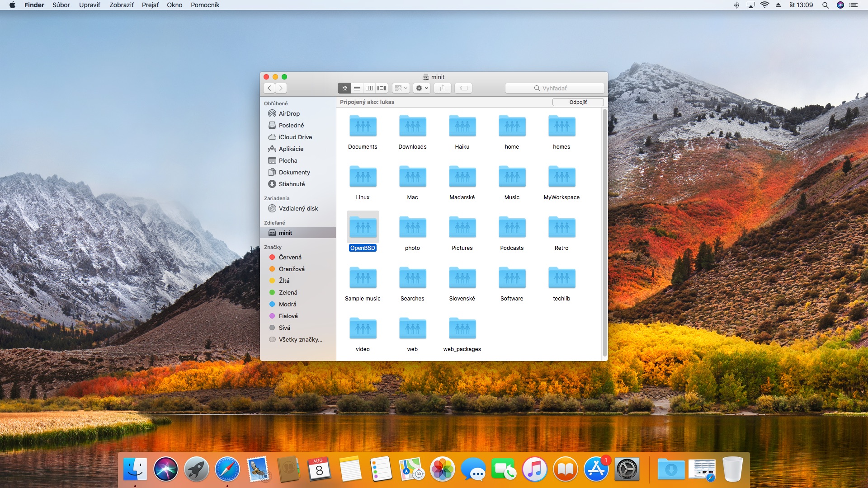
Task: Open Launchpad from the Dock
Action: 196,469
